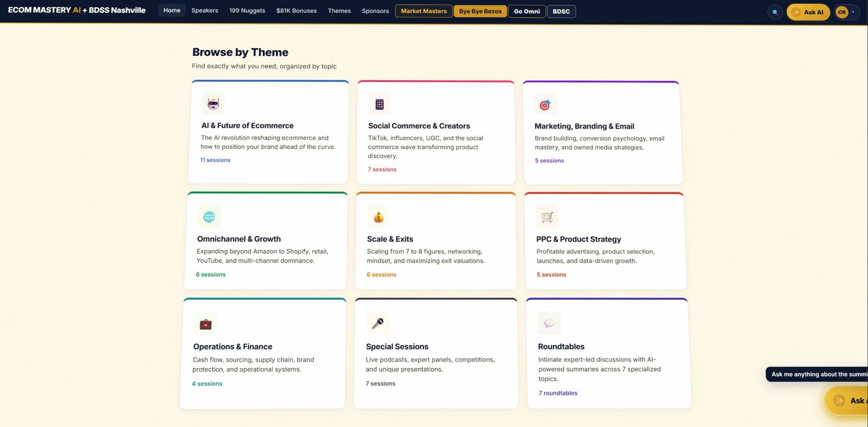The width and height of the screenshot is (868, 427).
Task: Open the 11 sessions link
Action: point(215,160)
